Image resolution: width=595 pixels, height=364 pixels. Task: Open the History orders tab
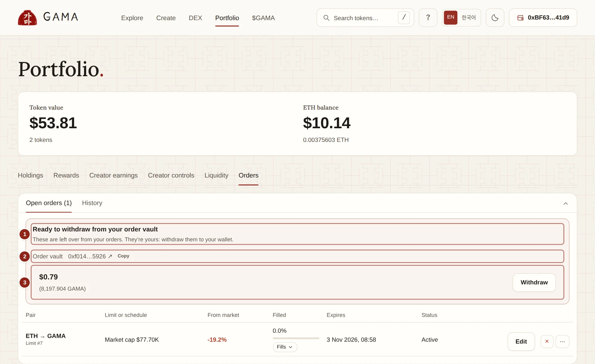tap(92, 203)
